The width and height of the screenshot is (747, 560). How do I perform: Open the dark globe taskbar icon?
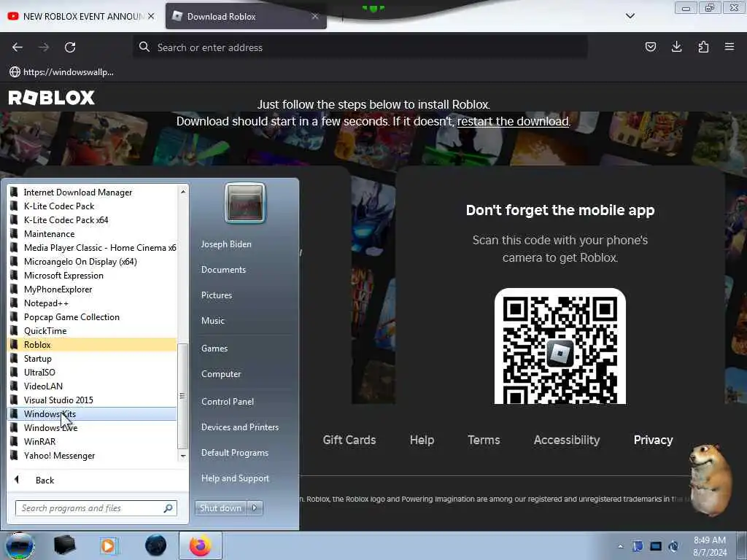click(x=156, y=545)
